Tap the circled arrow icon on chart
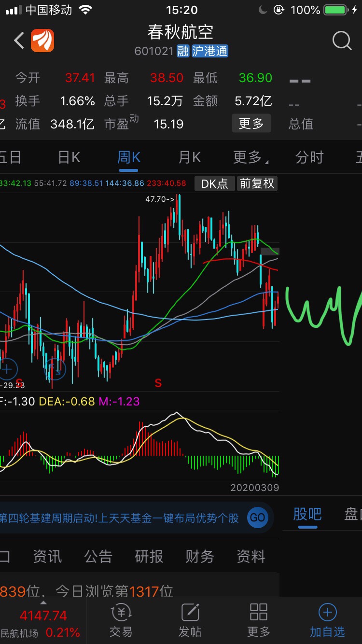362x644 pixels. pos(55,370)
